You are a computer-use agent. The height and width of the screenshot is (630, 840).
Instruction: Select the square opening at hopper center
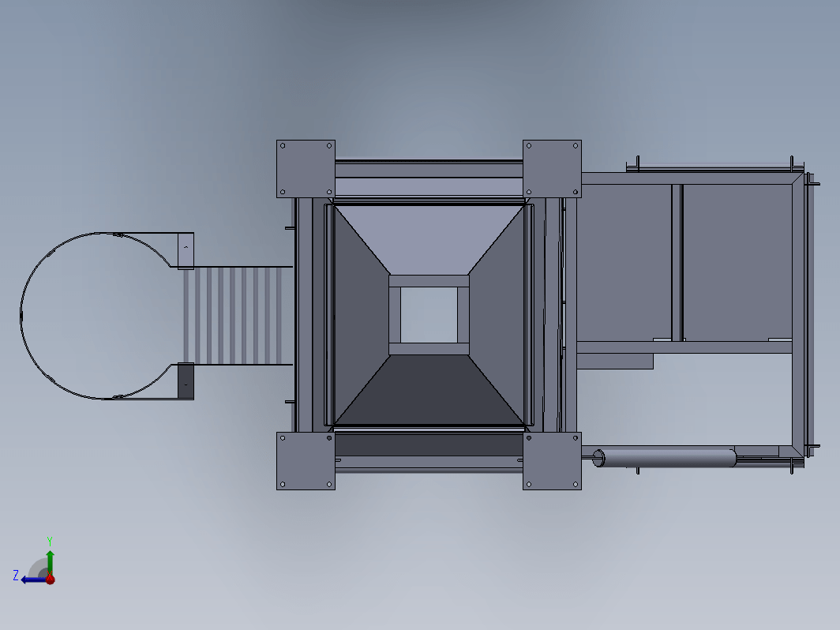point(429,315)
